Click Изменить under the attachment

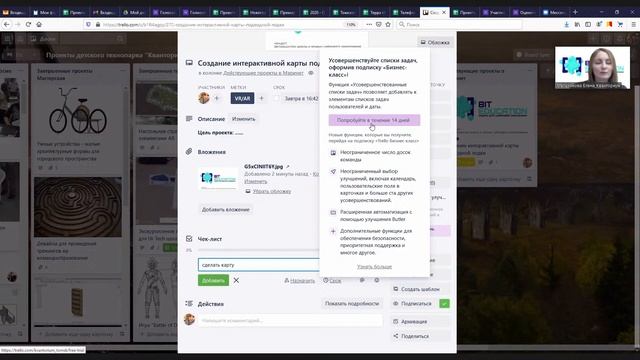(x=256, y=181)
